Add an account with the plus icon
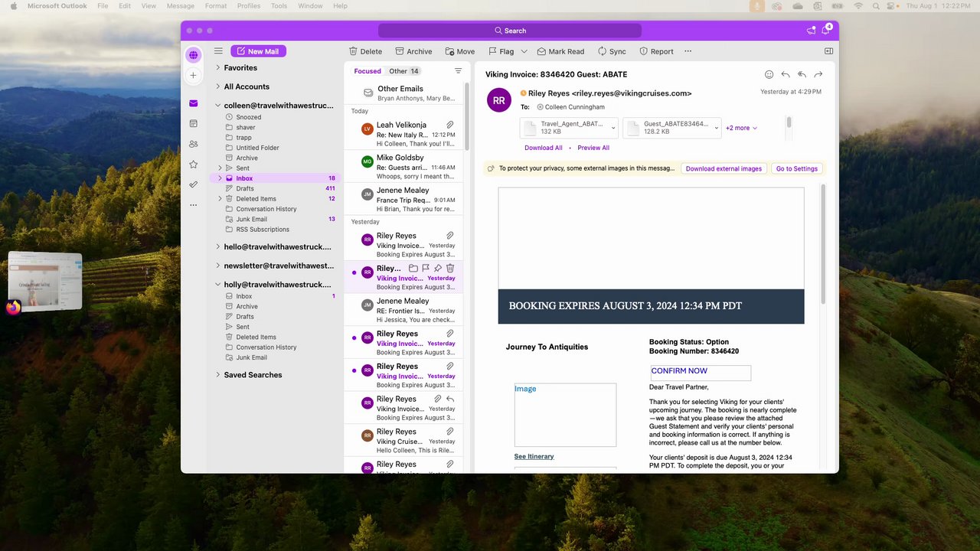980x551 pixels. coord(193,76)
